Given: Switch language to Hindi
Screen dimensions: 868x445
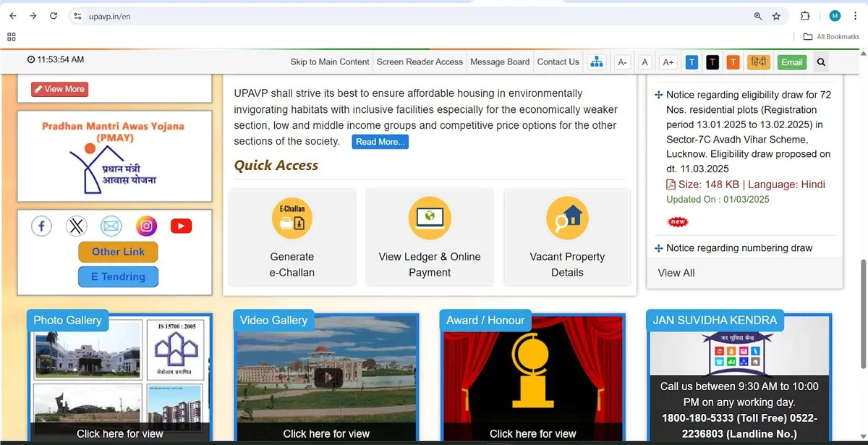Looking at the screenshot, I should (757, 62).
